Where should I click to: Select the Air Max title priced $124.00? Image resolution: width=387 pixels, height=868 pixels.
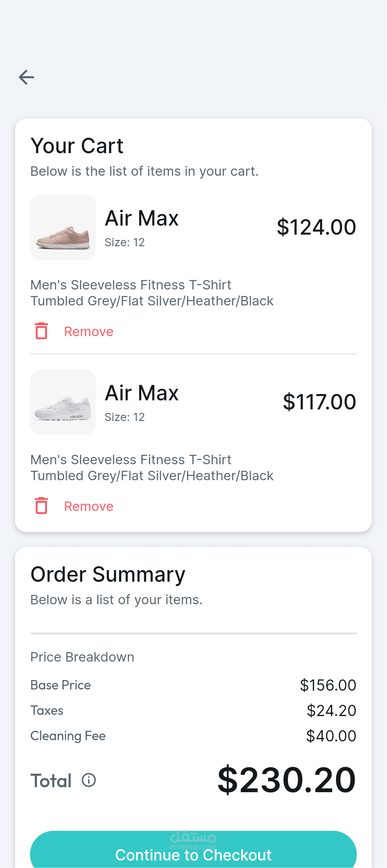point(142,218)
